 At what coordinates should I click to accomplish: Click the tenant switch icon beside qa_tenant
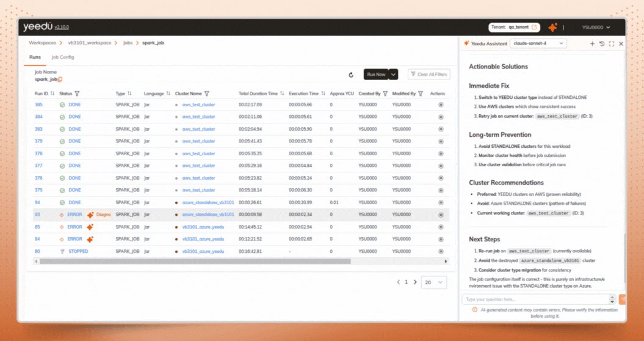[x=534, y=27]
